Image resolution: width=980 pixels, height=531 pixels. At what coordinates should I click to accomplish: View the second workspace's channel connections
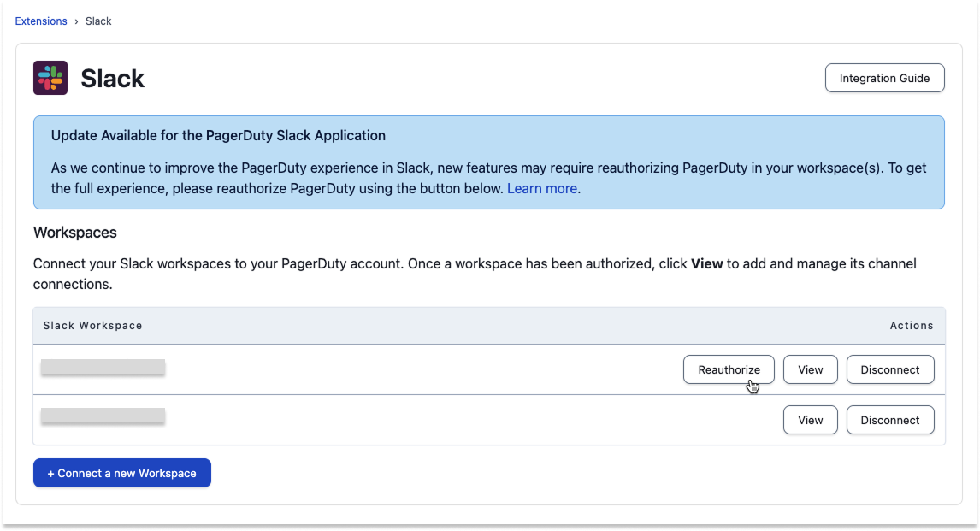click(810, 421)
